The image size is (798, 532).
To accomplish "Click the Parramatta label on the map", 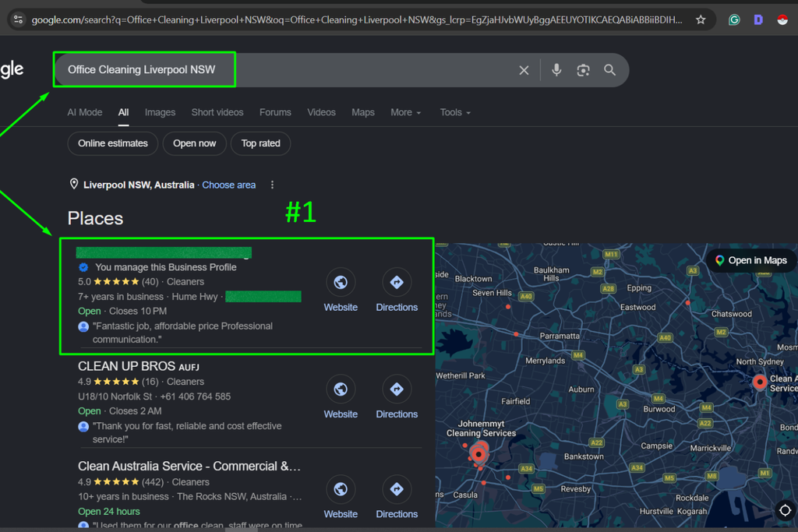I will [x=560, y=336].
